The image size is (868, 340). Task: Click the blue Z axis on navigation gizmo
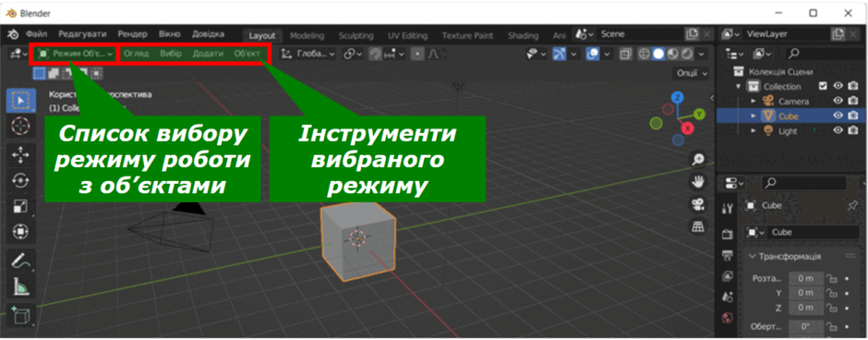tap(677, 98)
